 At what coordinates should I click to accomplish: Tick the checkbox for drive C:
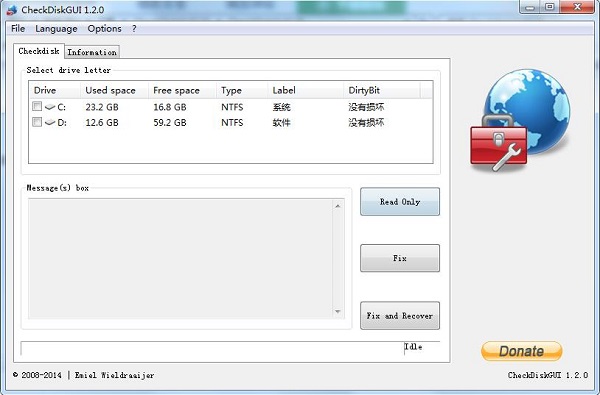pyautogui.click(x=37, y=106)
